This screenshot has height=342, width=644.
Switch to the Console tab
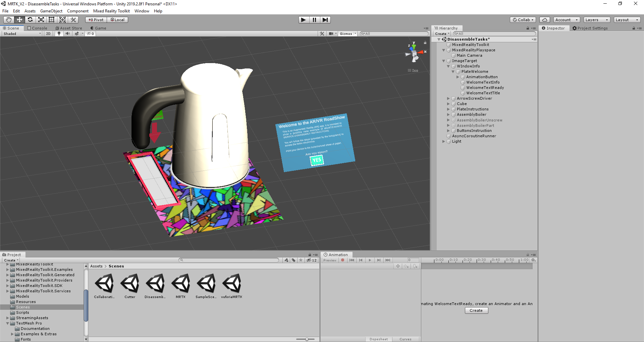pos(37,28)
